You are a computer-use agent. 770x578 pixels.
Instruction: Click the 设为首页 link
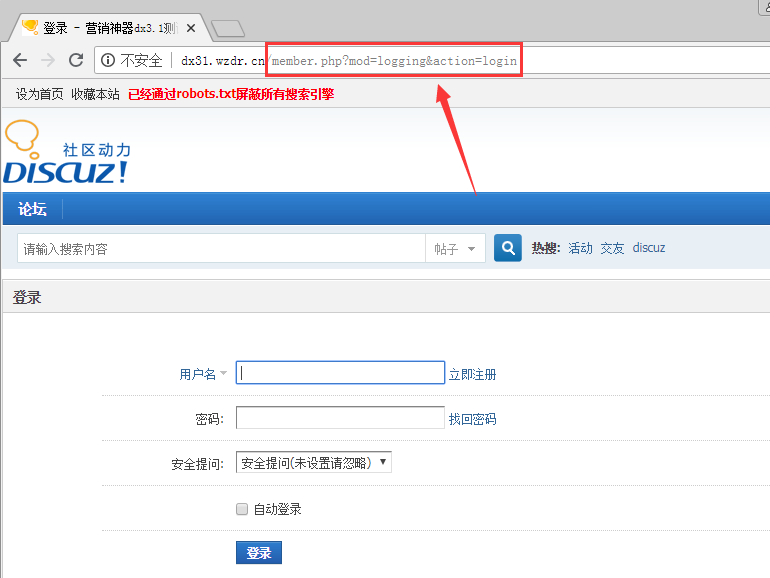(x=39, y=94)
